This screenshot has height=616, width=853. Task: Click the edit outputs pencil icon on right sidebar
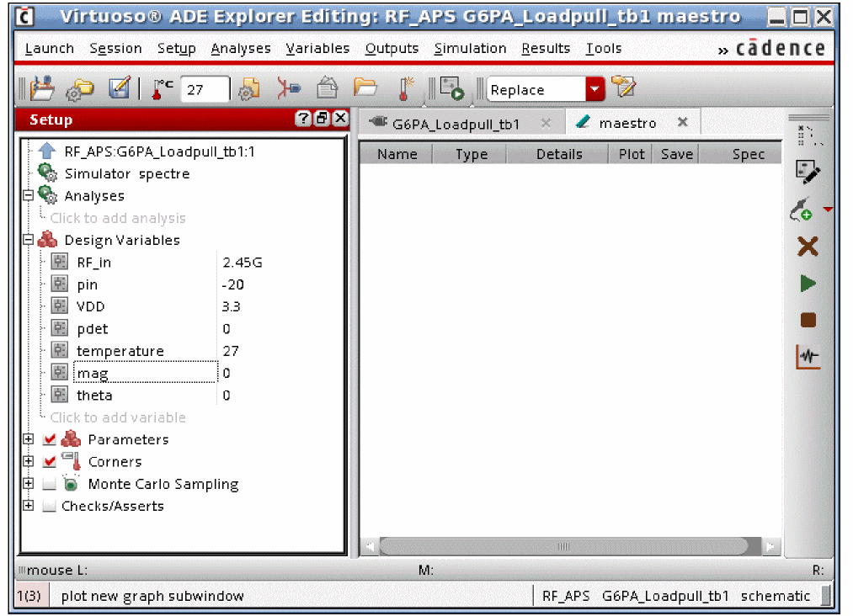click(x=808, y=173)
